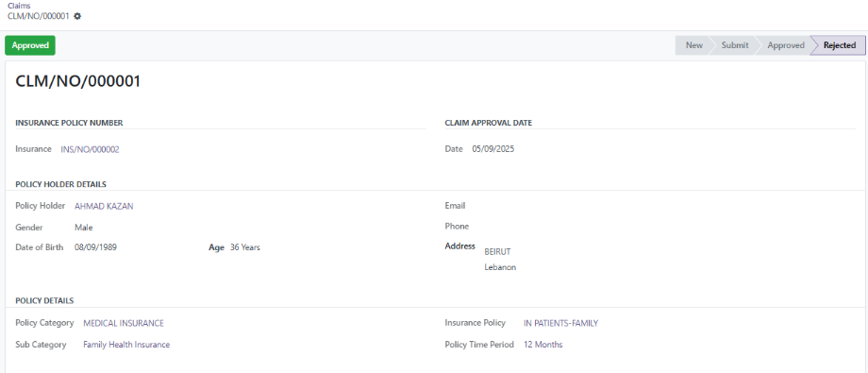Click the Phone field label
The image size is (868, 373).
(457, 226)
